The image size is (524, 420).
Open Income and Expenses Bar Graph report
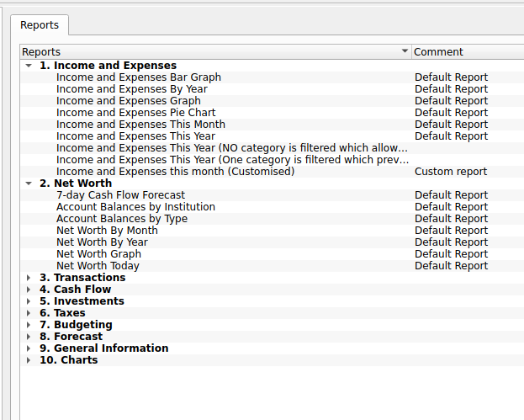coord(138,77)
